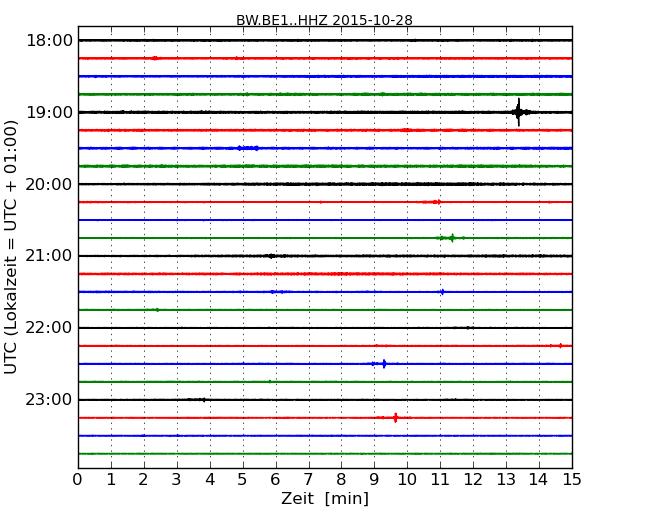Select the 20:00 time label
Screen dimensions: 650x520
click(x=49, y=184)
